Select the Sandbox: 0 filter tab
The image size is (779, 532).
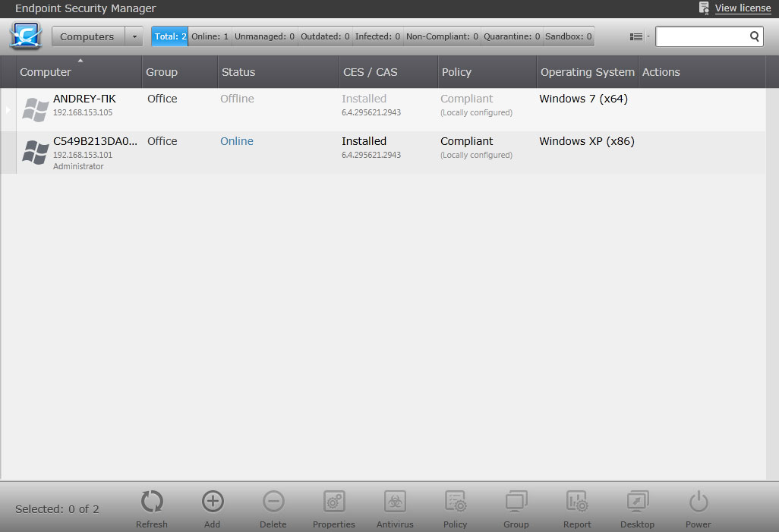tap(569, 36)
